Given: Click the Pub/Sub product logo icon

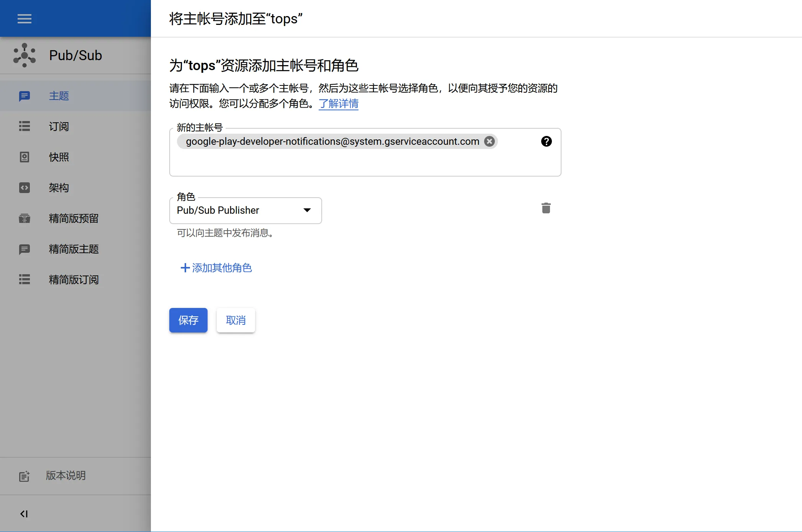Looking at the screenshot, I should (25, 55).
